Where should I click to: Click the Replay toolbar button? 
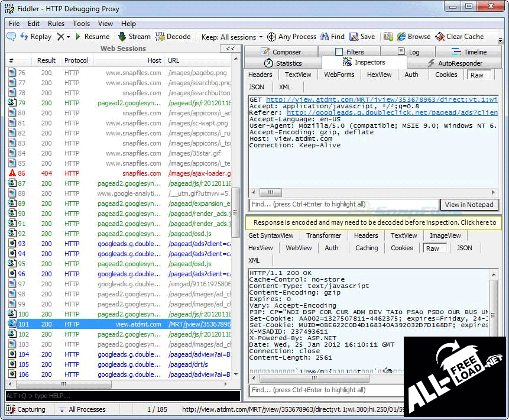point(35,37)
